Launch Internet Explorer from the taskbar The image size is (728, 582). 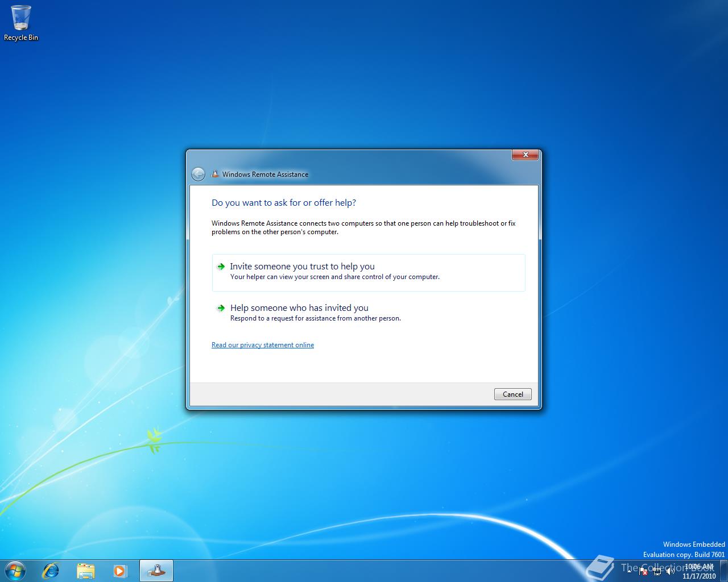pyautogui.click(x=51, y=570)
